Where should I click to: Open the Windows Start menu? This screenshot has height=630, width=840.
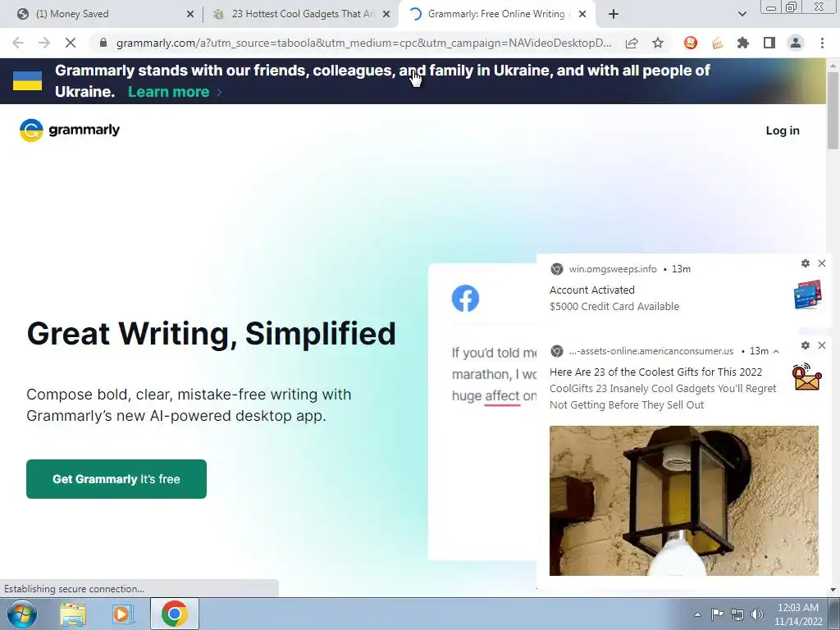[21, 614]
